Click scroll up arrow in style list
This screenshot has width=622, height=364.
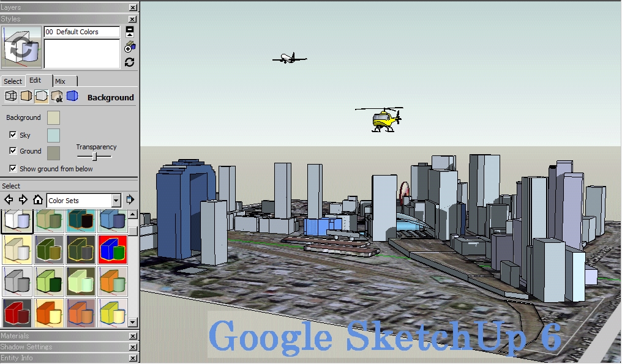[133, 215]
